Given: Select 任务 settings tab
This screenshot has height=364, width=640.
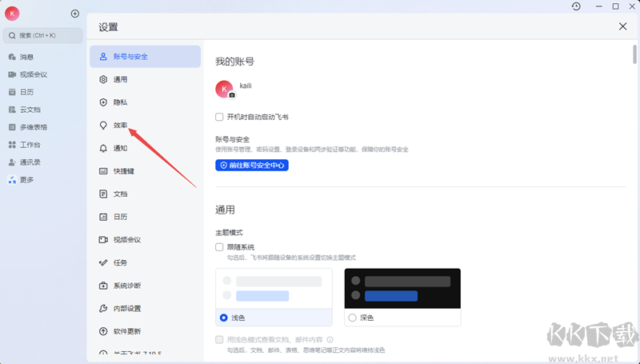Looking at the screenshot, I should coord(146,262).
